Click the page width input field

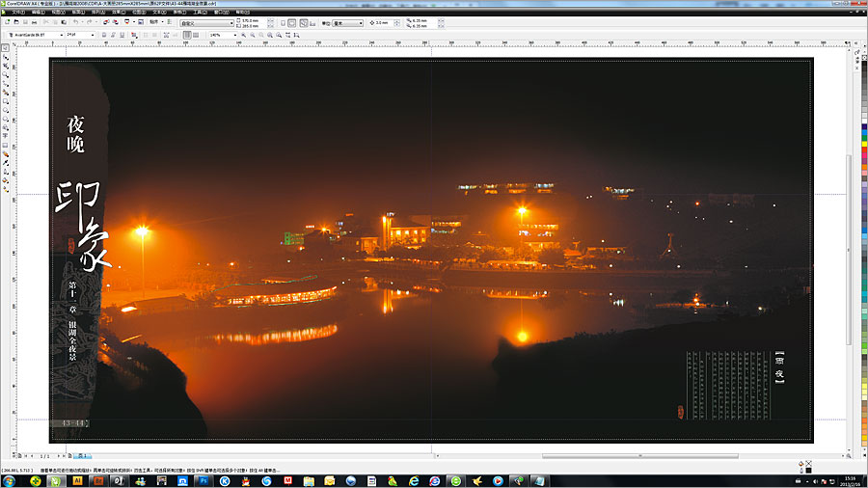pyautogui.click(x=251, y=19)
